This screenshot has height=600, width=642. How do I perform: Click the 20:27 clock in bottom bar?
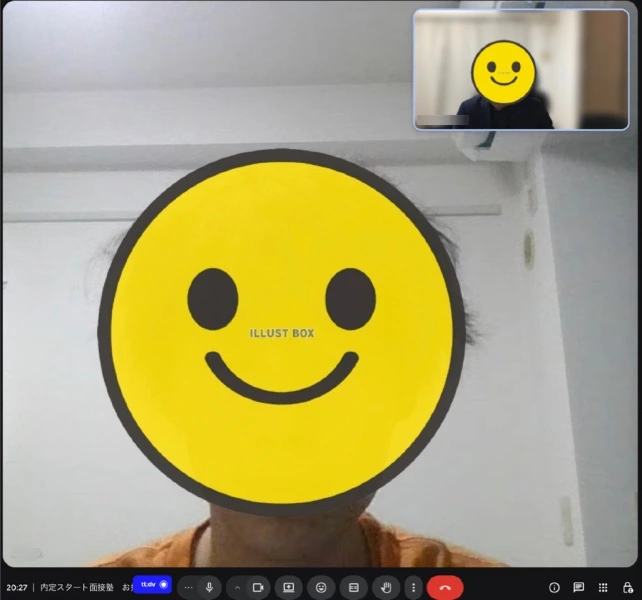coord(16,587)
